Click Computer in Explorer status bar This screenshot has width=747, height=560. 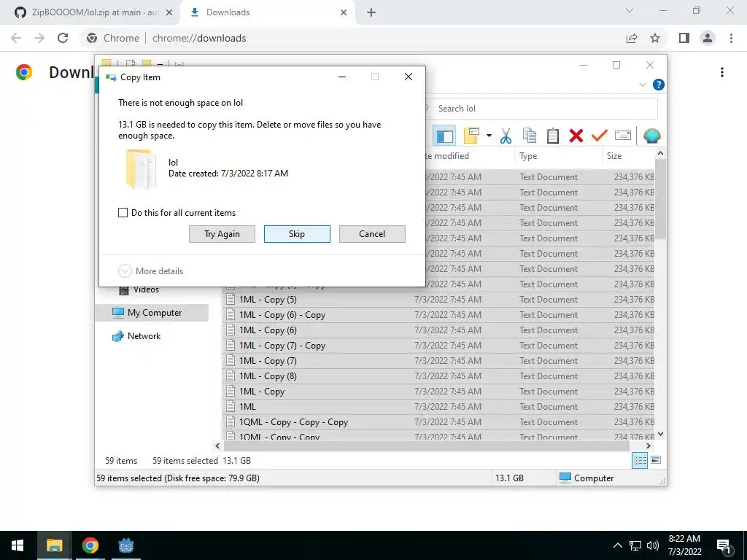point(587,478)
